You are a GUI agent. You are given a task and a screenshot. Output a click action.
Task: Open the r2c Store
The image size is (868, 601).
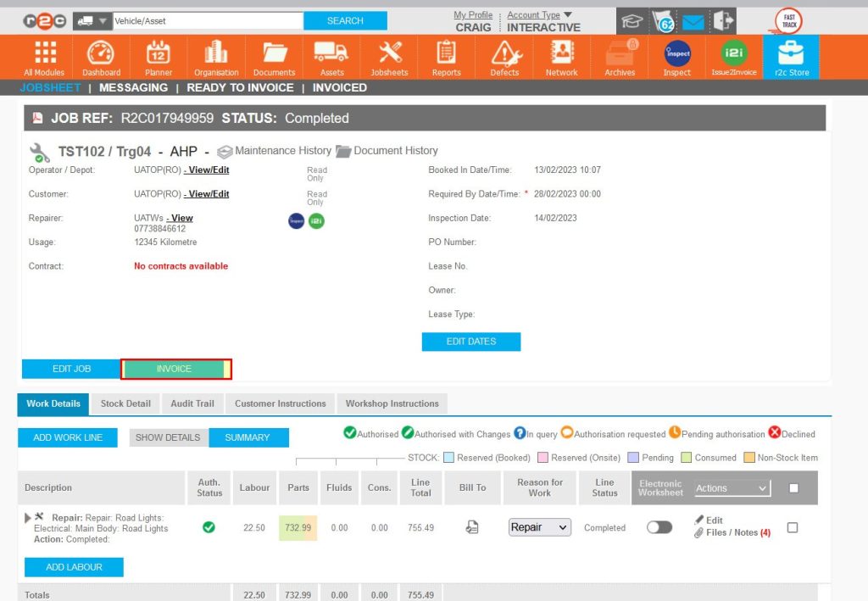click(790, 57)
